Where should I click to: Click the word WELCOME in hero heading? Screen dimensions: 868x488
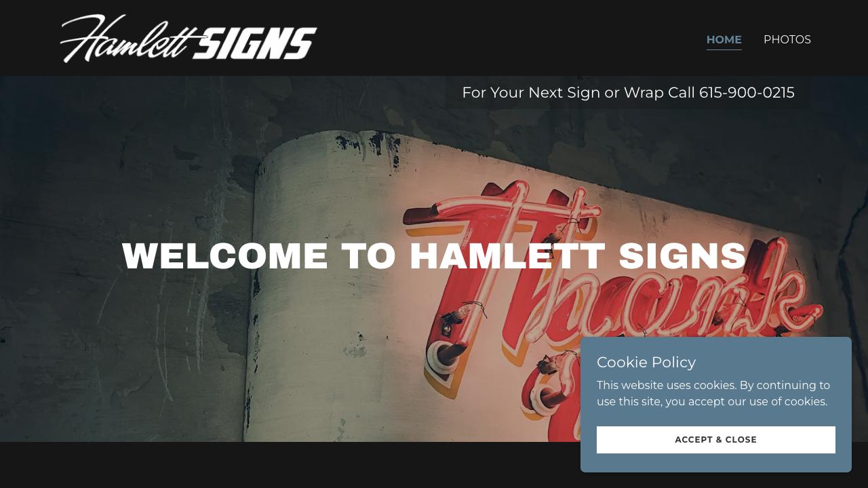(224, 256)
